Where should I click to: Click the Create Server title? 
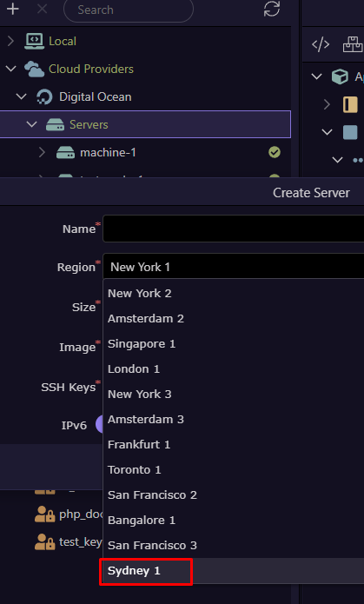pos(311,193)
